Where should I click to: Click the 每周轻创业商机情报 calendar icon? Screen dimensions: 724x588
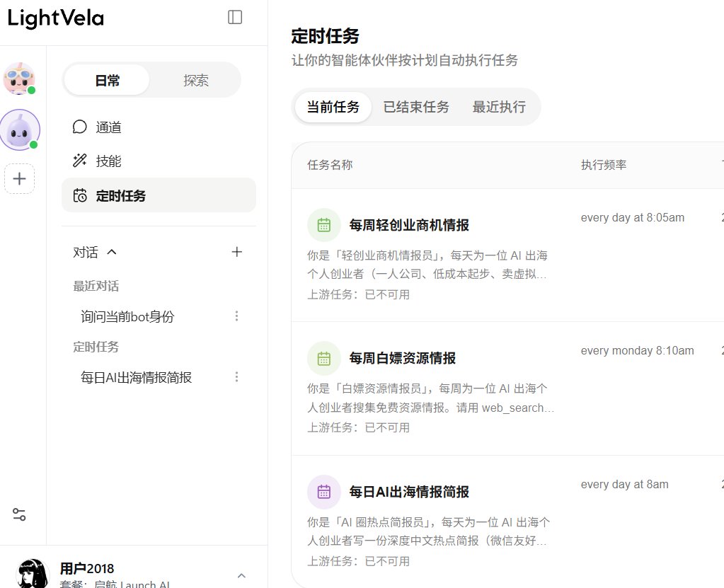click(x=324, y=225)
